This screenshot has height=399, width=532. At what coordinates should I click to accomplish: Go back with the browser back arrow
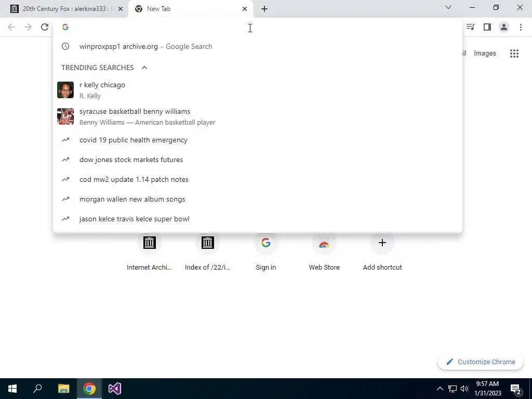click(11, 27)
